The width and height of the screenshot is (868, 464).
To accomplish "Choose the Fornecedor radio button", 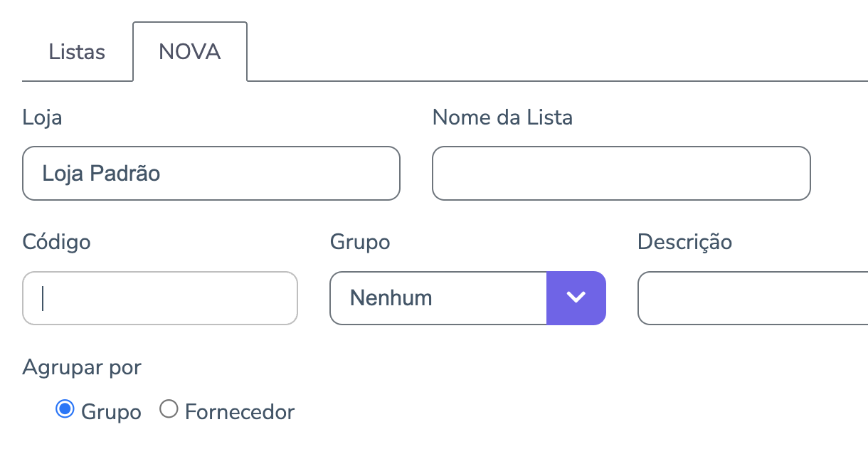I will coord(169,410).
